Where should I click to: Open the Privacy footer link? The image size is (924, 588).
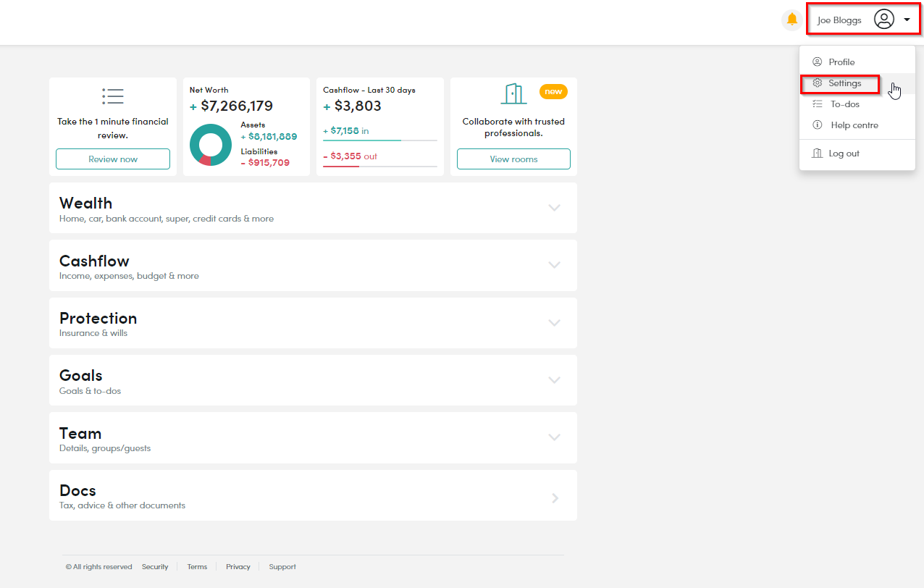tap(238, 567)
